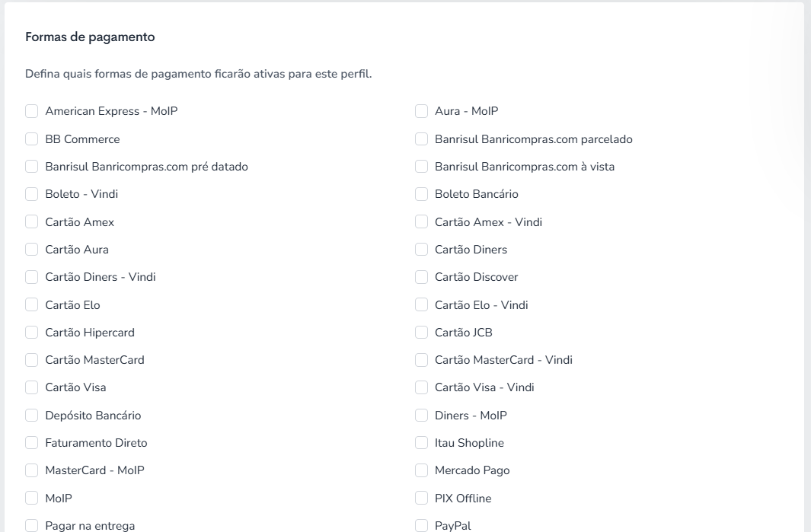Check the American Express - MoIP checkbox
Image resolution: width=811 pixels, height=532 pixels.
point(31,111)
